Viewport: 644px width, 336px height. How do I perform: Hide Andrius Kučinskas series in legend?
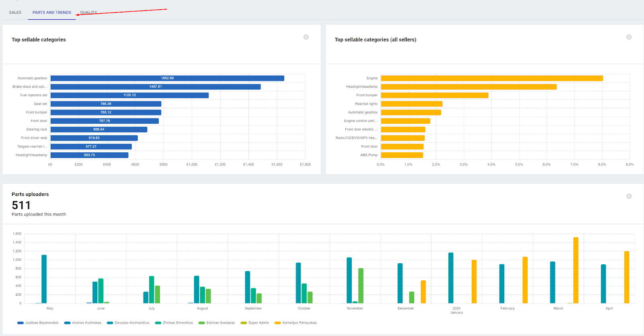click(83, 323)
